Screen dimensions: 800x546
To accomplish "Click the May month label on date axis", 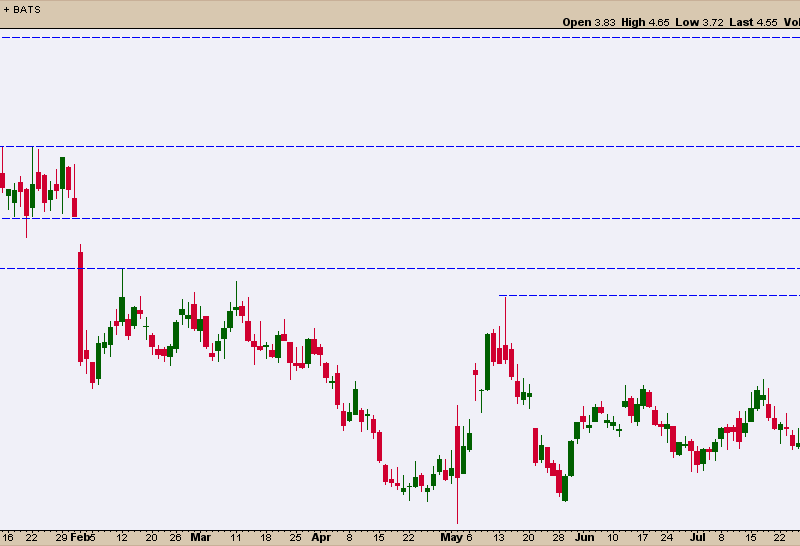I will [x=452, y=537].
